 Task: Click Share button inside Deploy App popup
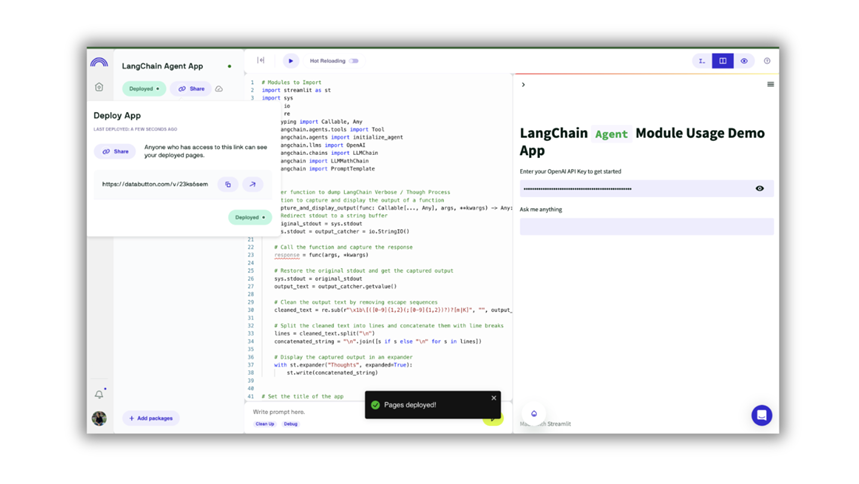[x=115, y=151]
